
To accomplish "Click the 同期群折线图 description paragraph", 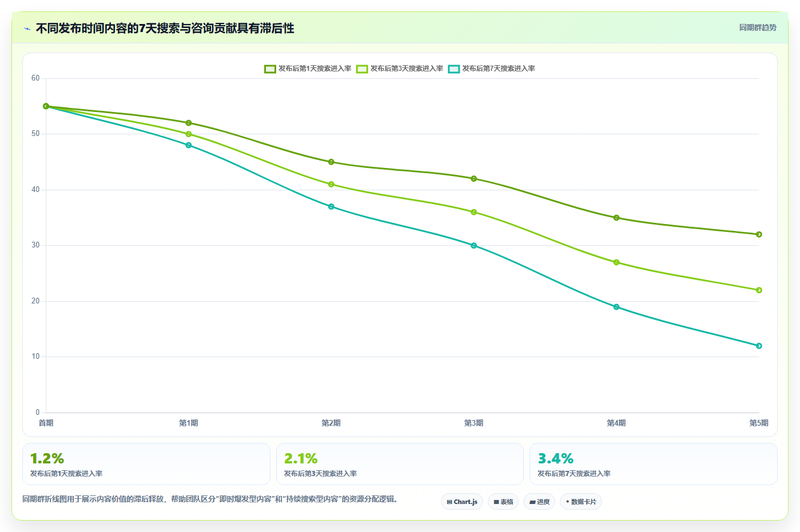I will [x=210, y=499].
